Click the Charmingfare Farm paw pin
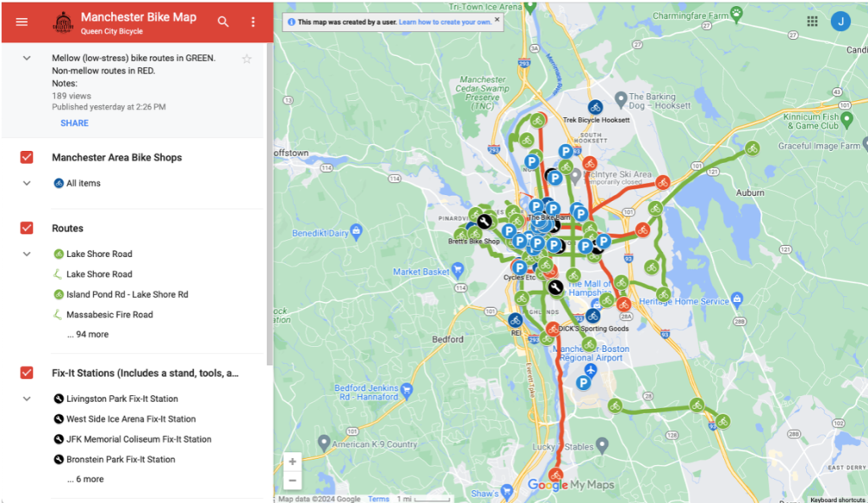Viewport: 868px width, 503px height. pyautogui.click(x=737, y=14)
